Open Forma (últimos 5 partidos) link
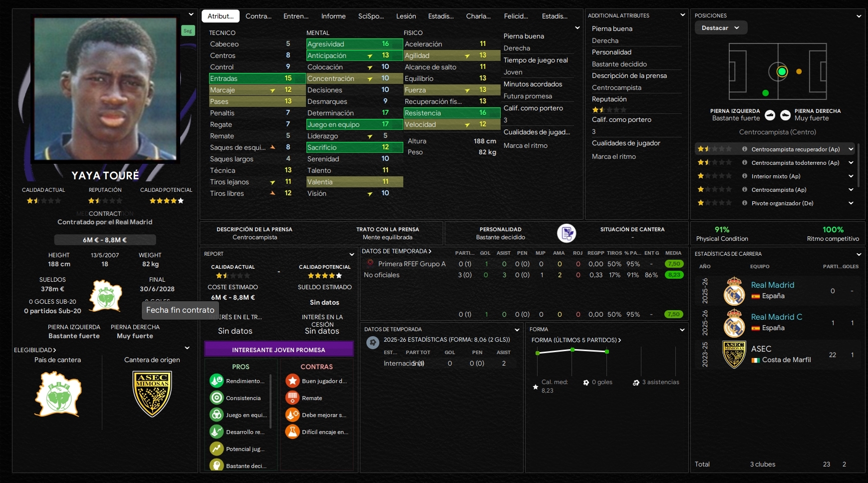Viewport: 868px width, 483px height. pyautogui.click(x=577, y=340)
